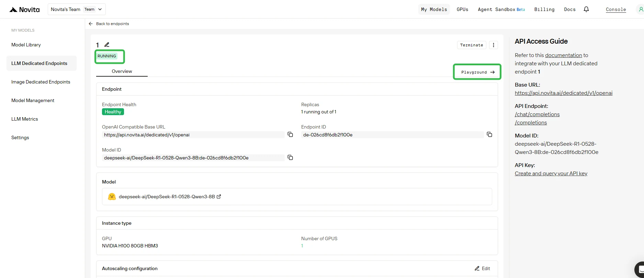
Task: Open the Playground button
Action: click(x=477, y=72)
